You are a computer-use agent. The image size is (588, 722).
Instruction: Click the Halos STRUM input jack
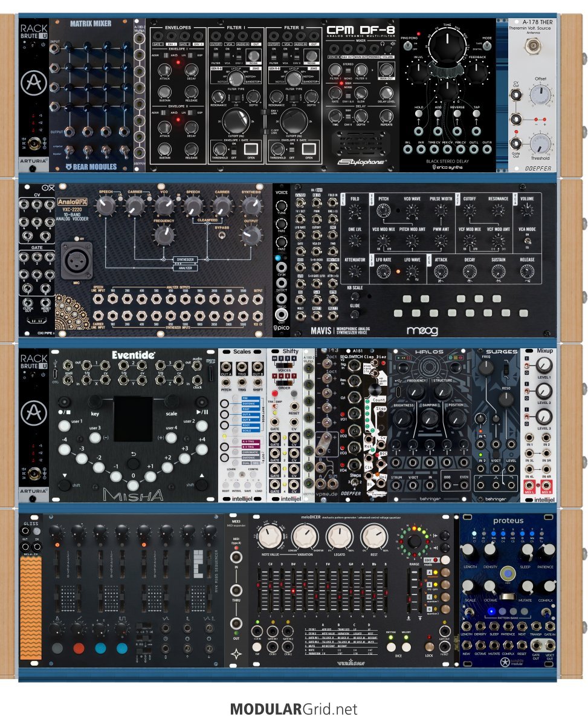click(396, 484)
